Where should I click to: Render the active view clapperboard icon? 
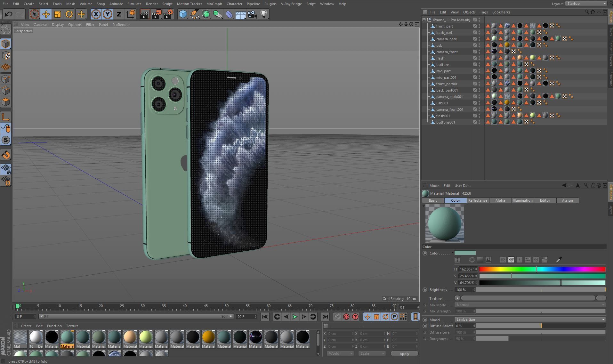point(145,14)
